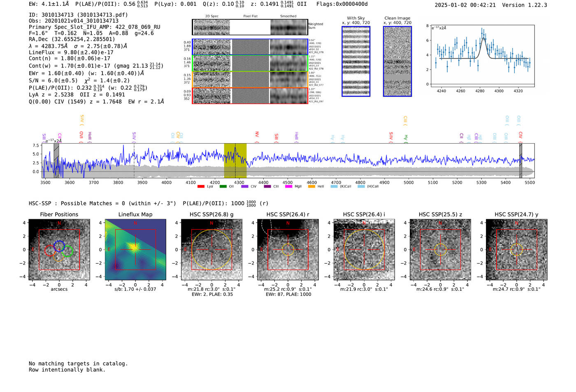The width and height of the screenshot is (576, 392).
Task: Click the No matching targets in catalog text
Action: [78, 364]
